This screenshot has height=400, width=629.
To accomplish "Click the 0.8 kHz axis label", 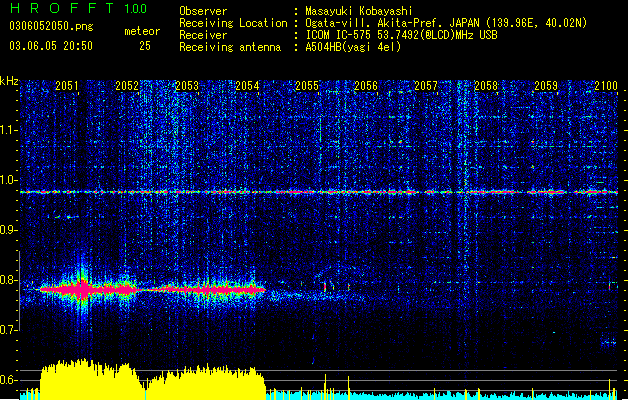I will click(9, 280).
